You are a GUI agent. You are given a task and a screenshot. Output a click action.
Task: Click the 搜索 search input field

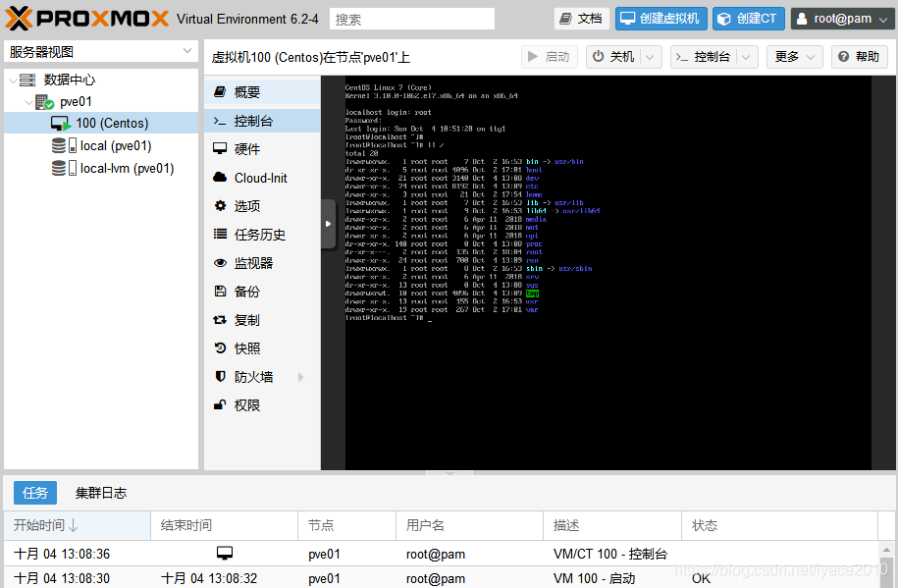[412, 19]
